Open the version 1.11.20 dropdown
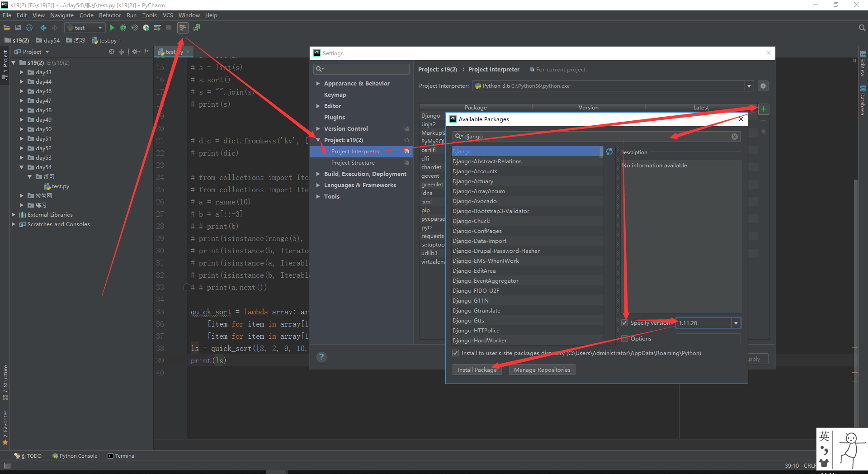Screen dimensions: 868x474 pos(736,323)
